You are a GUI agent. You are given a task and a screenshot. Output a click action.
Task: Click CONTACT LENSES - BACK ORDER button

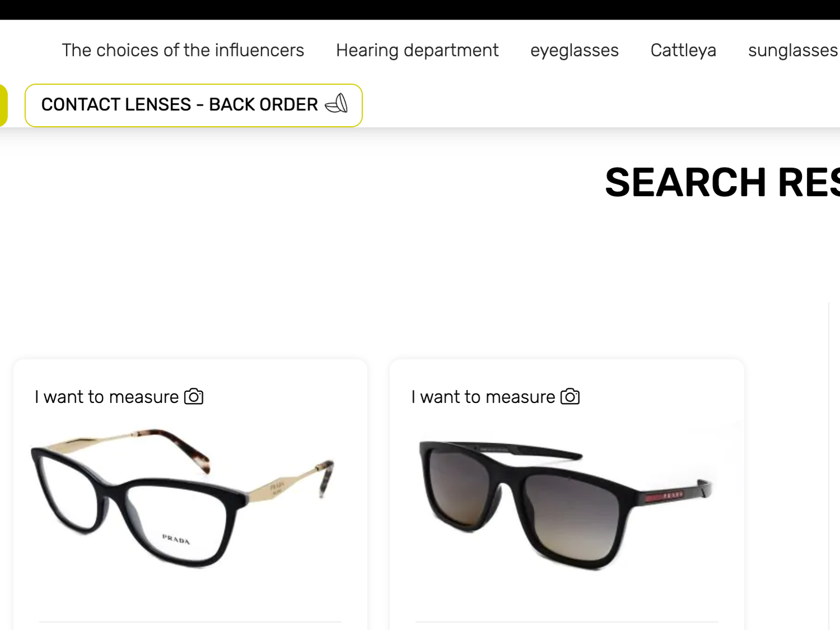194,105
